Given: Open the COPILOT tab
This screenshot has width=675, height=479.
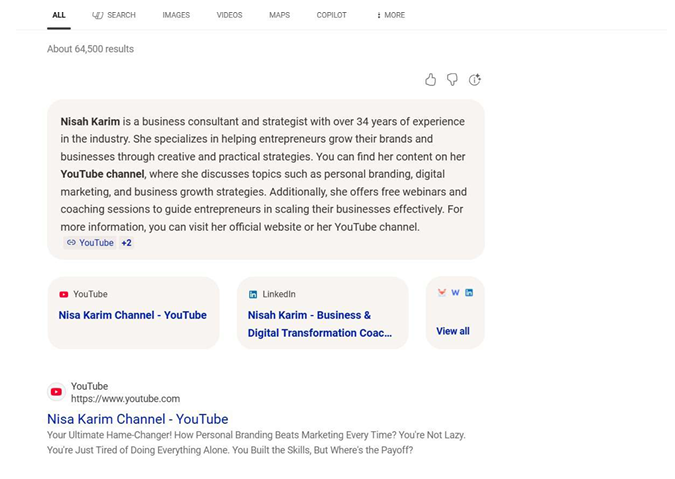Looking at the screenshot, I should [x=331, y=15].
